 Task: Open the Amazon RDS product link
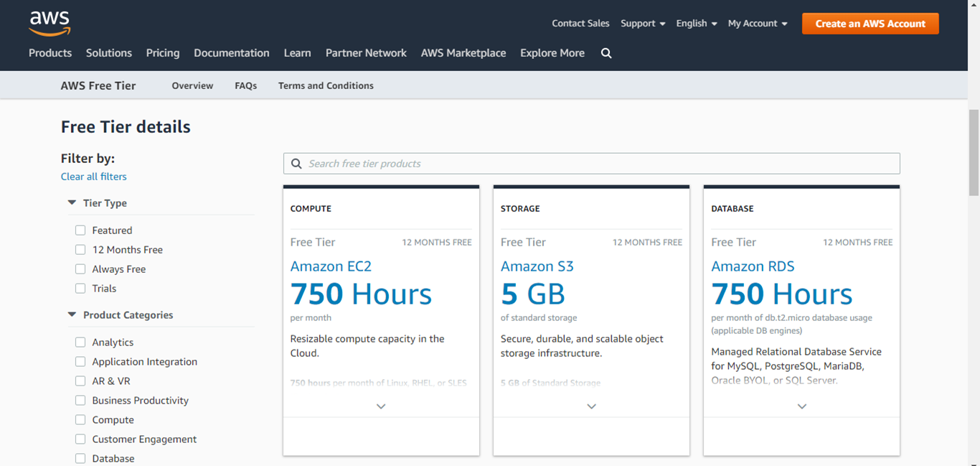click(753, 266)
